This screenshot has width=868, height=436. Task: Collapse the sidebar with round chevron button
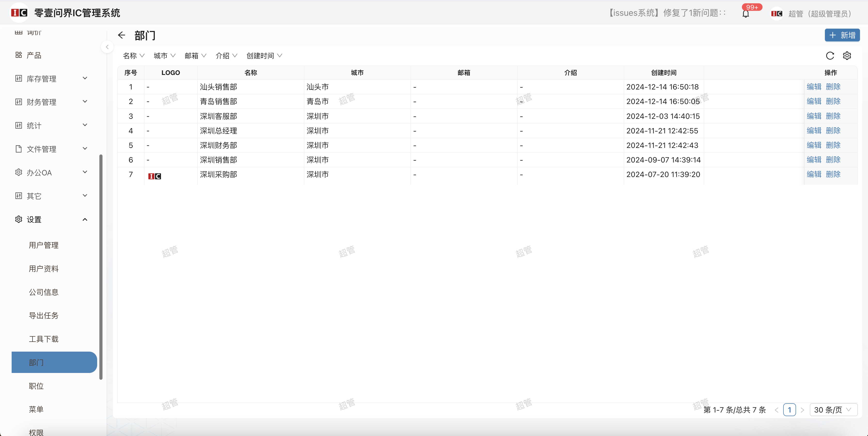(x=107, y=47)
